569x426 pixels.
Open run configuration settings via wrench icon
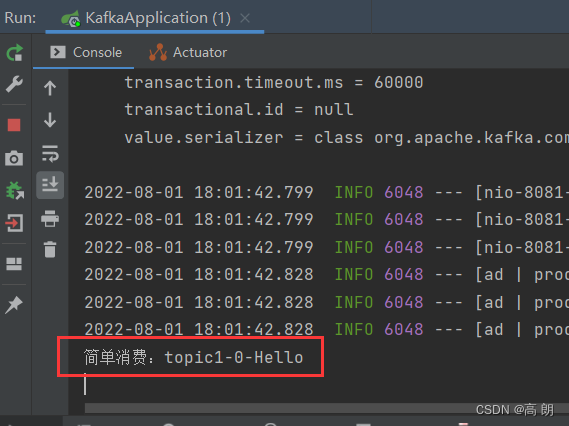[x=14, y=85]
